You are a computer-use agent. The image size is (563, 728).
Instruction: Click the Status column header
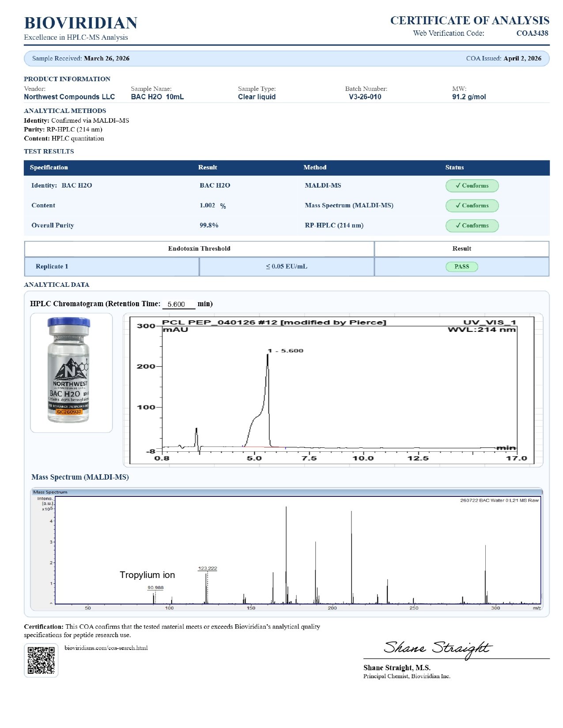tap(455, 167)
